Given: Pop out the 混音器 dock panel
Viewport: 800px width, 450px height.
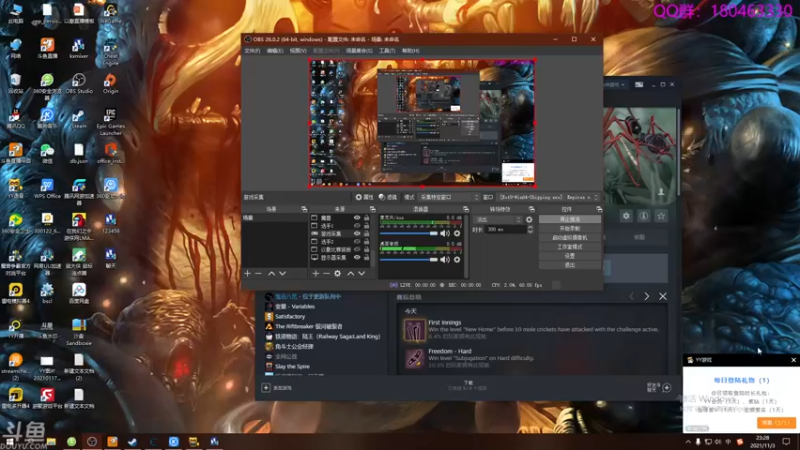Looking at the screenshot, I should click(466, 209).
